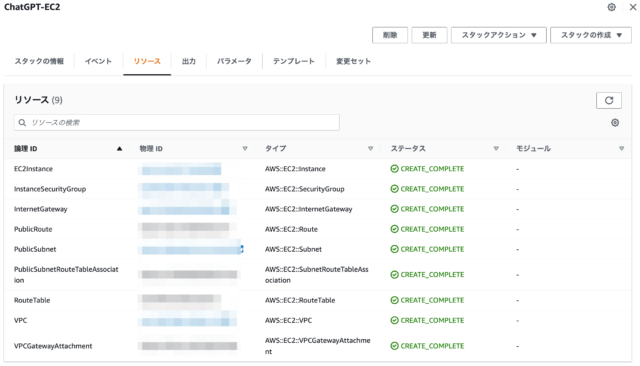
Task: Sort by 物理 ID column arrow
Action: pyautogui.click(x=245, y=149)
